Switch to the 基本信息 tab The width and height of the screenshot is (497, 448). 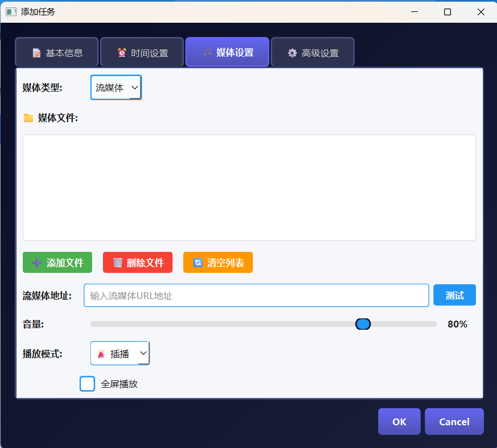click(56, 52)
